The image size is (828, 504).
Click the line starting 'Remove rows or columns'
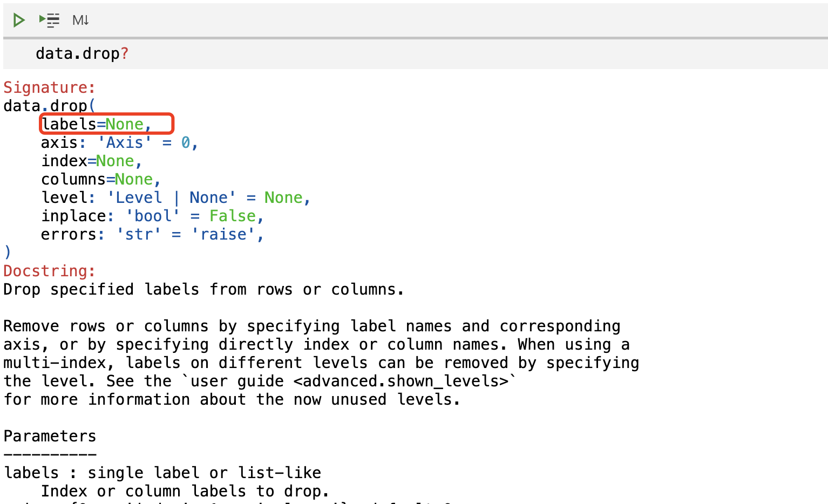(312, 326)
